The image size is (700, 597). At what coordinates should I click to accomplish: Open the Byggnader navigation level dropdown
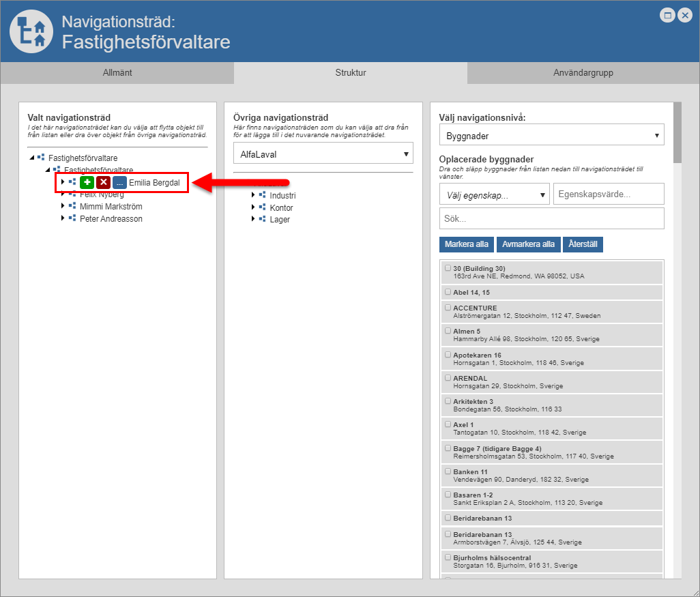pyautogui.click(x=551, y=136)
